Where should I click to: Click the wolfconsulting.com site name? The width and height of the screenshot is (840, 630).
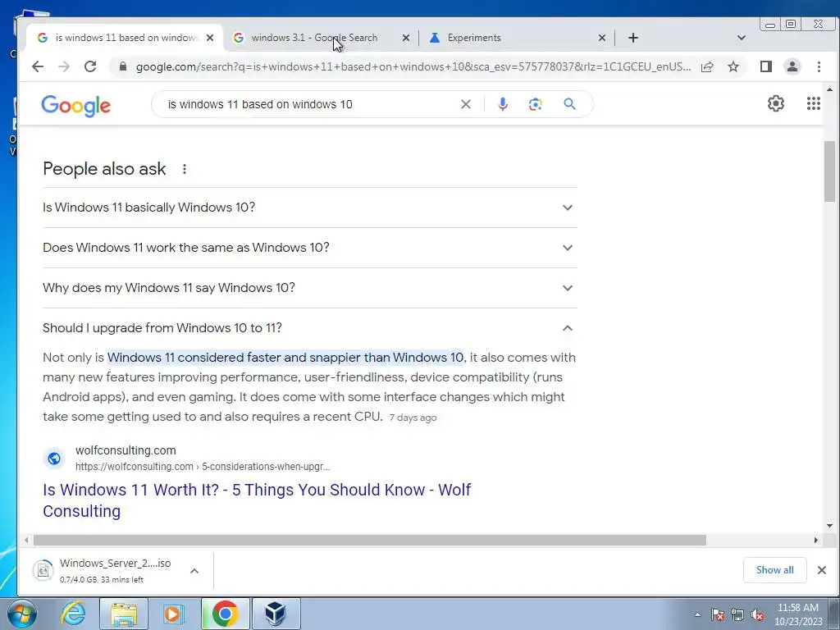[126, 450]
